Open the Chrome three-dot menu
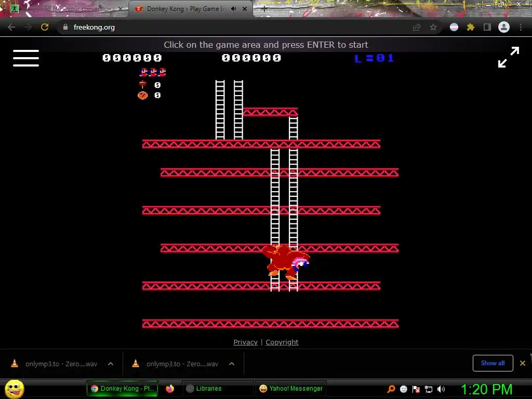532x399 pixels. pos(521,27)
